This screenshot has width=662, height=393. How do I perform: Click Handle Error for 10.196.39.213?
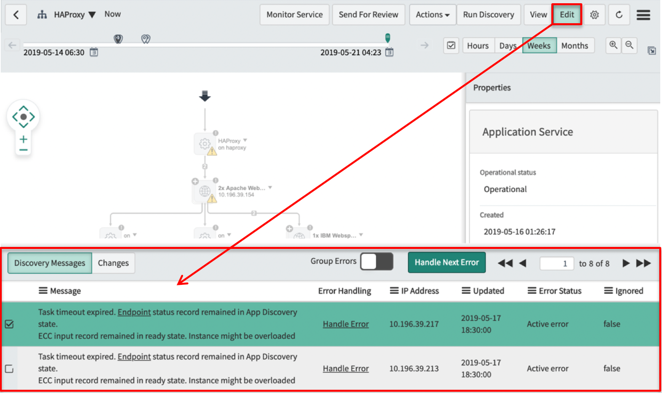(x=346, y=369)
